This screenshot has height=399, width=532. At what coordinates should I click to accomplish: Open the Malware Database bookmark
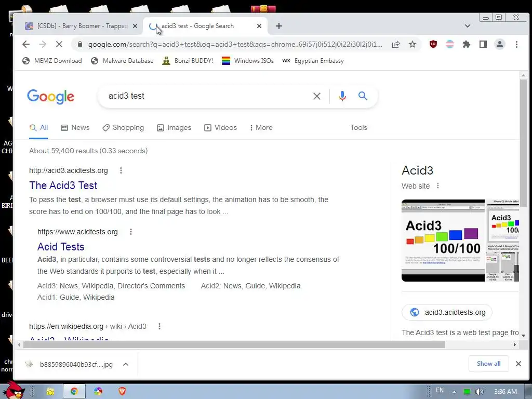click(122, 61)
